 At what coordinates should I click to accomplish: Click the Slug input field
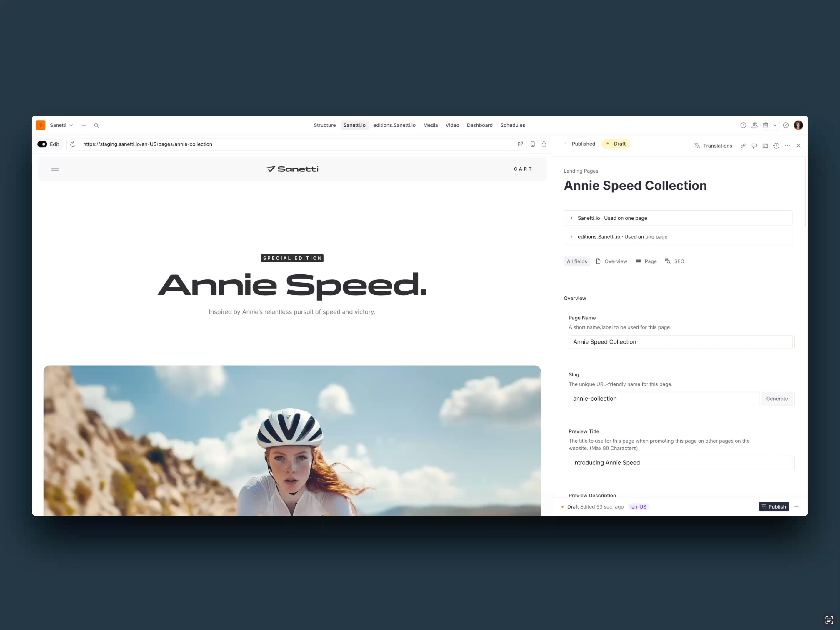pos(664,399)
